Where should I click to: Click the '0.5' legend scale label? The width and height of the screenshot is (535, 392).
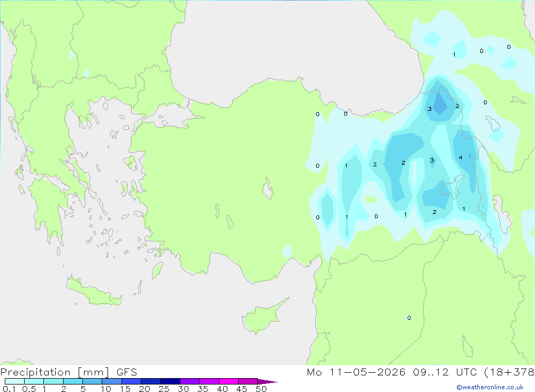click(29, 389)
